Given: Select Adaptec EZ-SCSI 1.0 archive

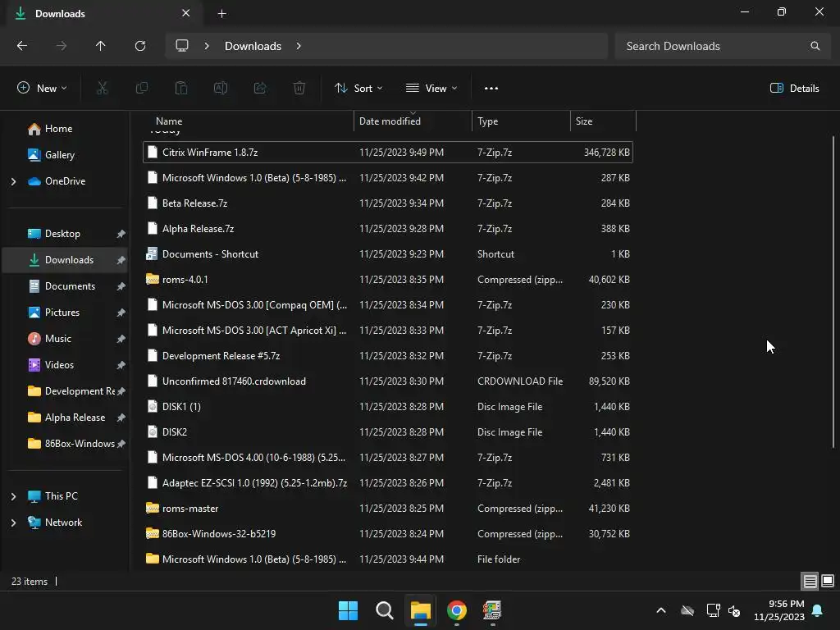Looking at the screenshot, I should coord(388,482).
